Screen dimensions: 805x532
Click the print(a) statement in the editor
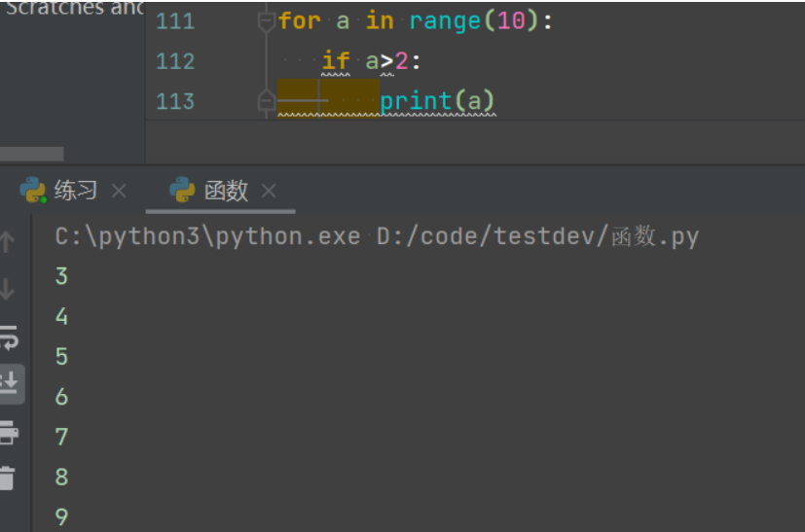pyautogui.click(x=437, y=101)
